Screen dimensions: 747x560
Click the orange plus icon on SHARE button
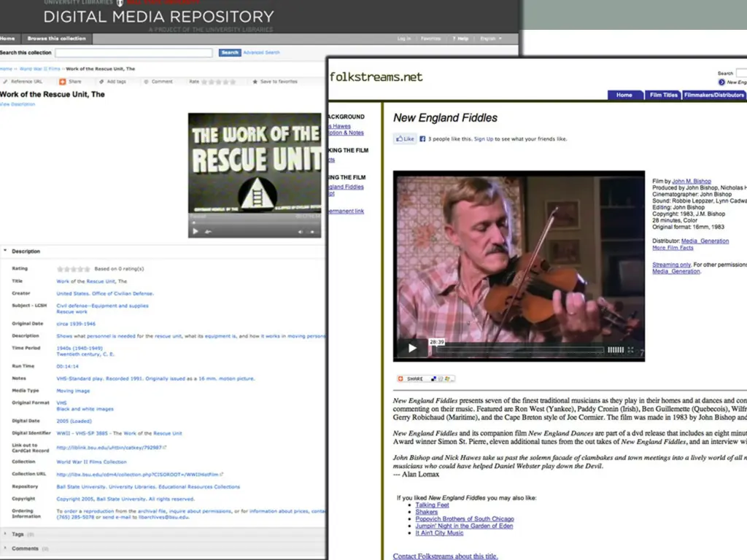400,379
